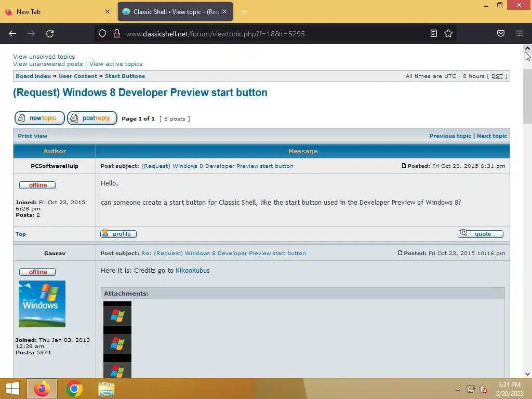The height and width of the screenshot is (399, 532).
Task: Open PCSoftwareHulp's profile button
Action: pyautogui.click(x=118, y=233)
